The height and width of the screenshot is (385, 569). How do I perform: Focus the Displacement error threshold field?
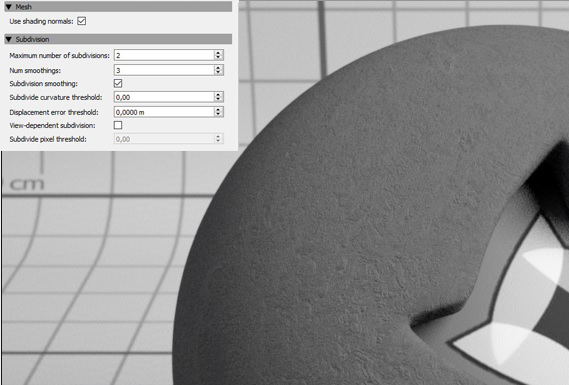[164, 112]
